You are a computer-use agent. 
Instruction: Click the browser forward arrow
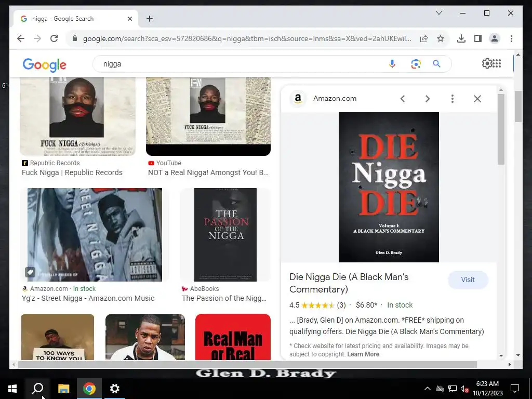click(37, 38)
